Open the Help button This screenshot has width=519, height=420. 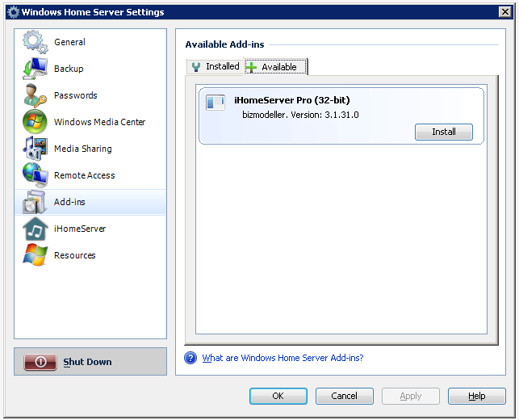pos(477,396)
